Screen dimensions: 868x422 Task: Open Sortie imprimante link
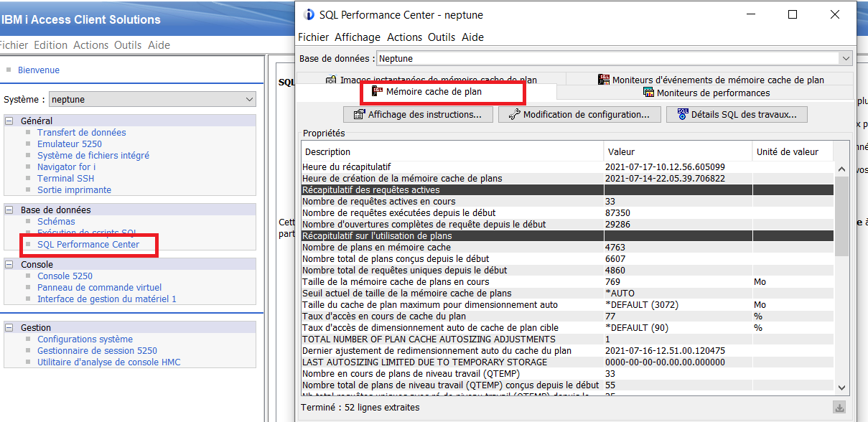[x=74, y=189]
